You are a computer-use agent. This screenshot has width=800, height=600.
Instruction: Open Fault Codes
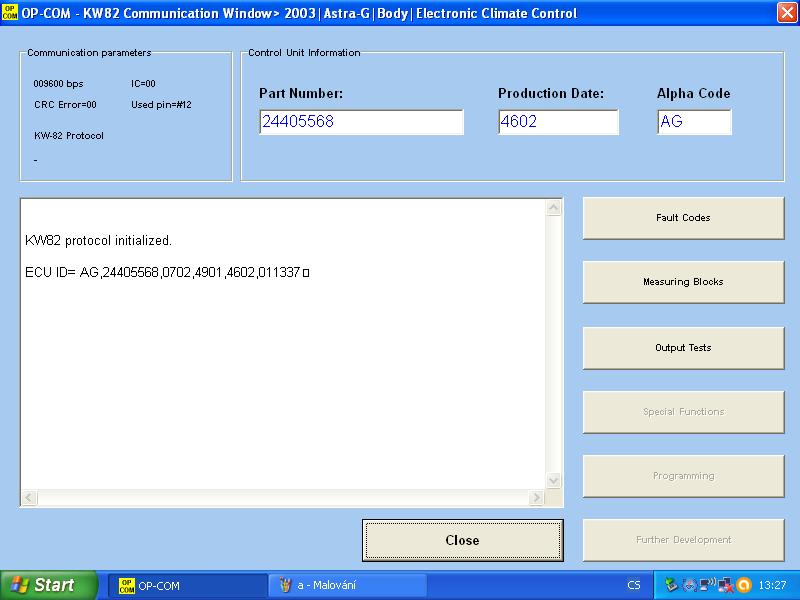click(x=683, y=218)
